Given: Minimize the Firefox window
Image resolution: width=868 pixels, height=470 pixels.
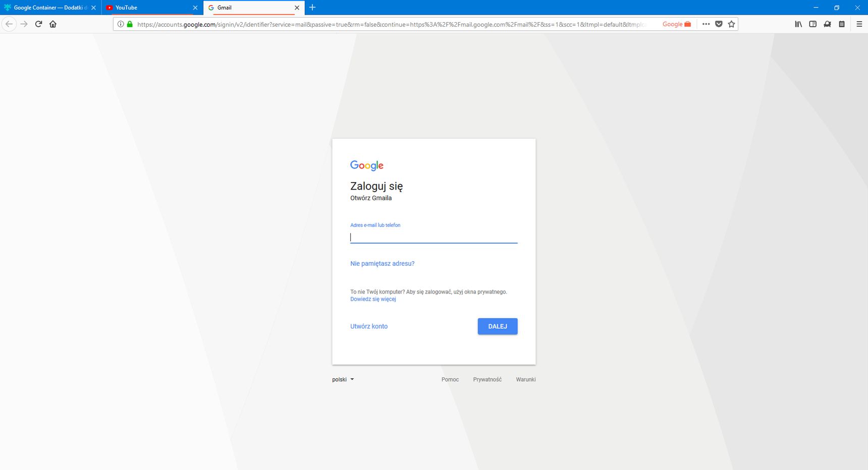Looking at the screenshot, I should (x=816, y=8).
